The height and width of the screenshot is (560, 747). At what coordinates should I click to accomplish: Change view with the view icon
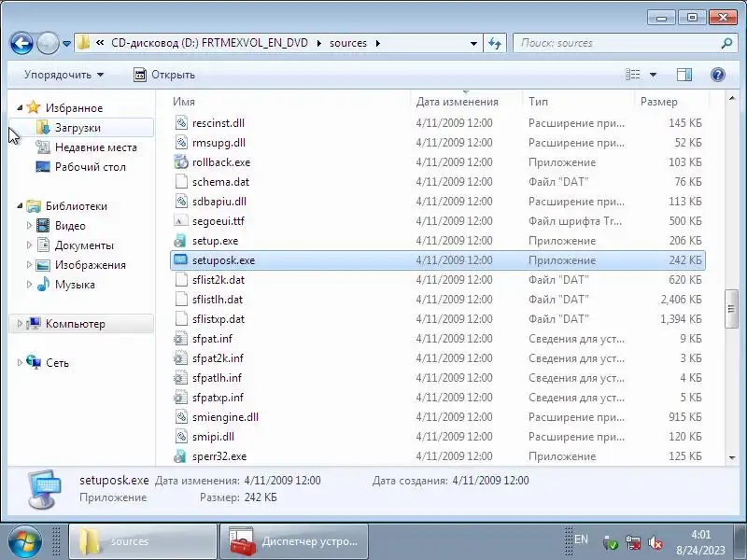(x=633, y=75)
